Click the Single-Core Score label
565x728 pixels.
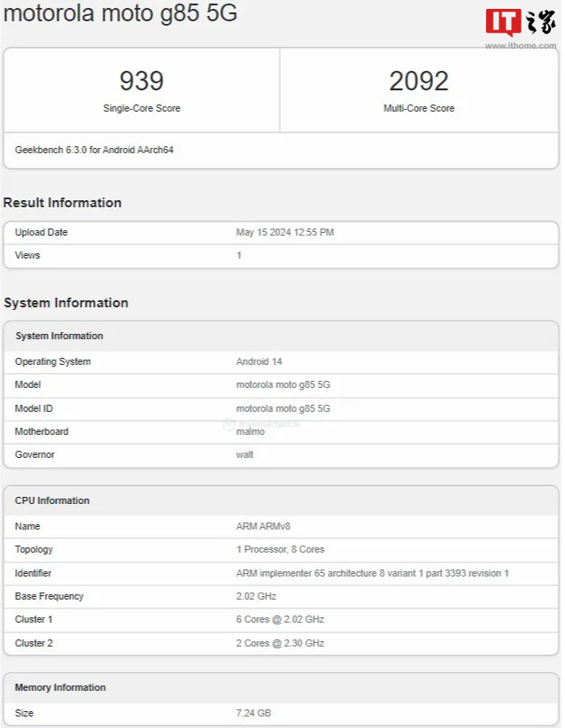(x=142, y=108)
